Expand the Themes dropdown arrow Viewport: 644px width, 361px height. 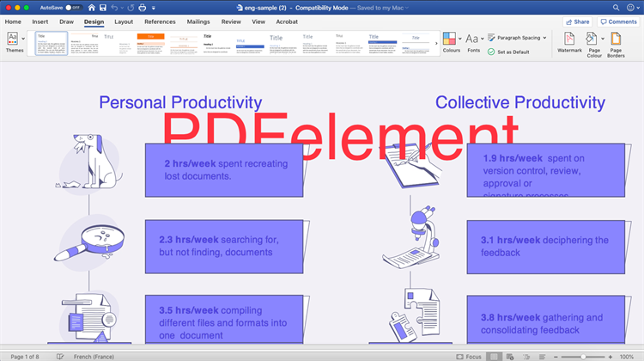point(23,39)
